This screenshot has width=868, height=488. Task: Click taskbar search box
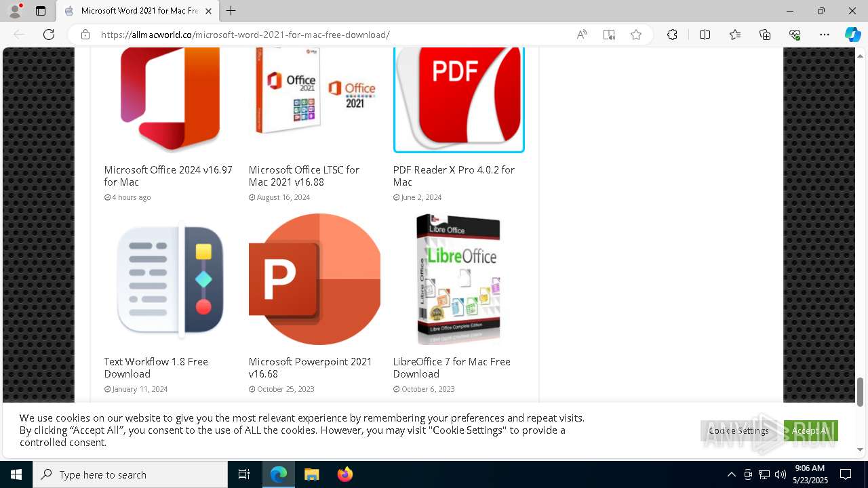pyautogui.click(x=130, y=474)
